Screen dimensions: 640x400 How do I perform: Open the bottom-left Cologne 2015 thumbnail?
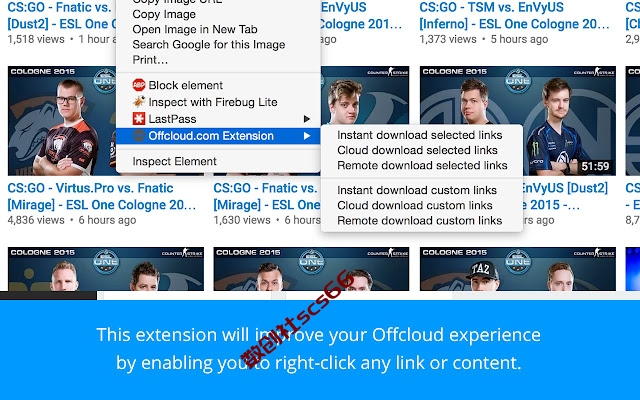[x=106, y=269]
